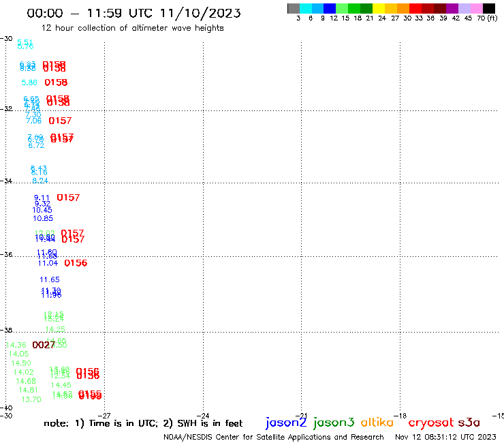504x443 pixels.
Task: Click the 0157 time label beside 9.11
Action: (x=68, y=198)
